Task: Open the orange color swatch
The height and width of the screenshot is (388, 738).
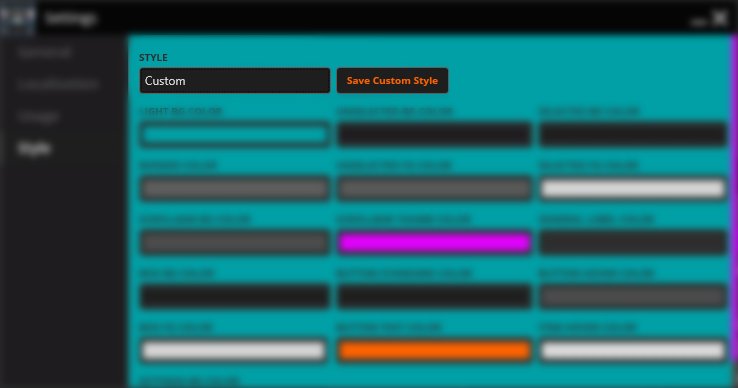Action: [434, 350]
